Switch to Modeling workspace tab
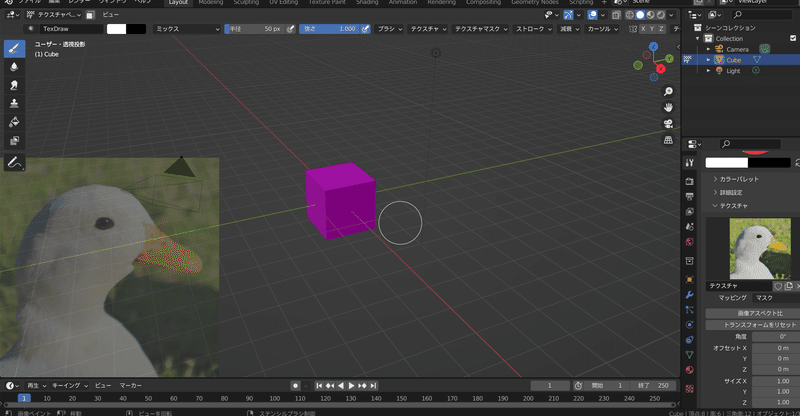800x416 pixels. pos(211,3)
